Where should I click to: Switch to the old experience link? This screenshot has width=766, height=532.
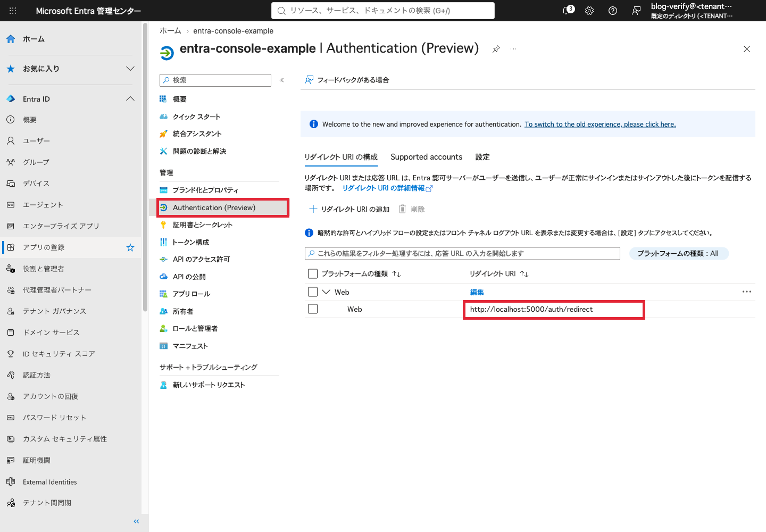tap(600, 124)
